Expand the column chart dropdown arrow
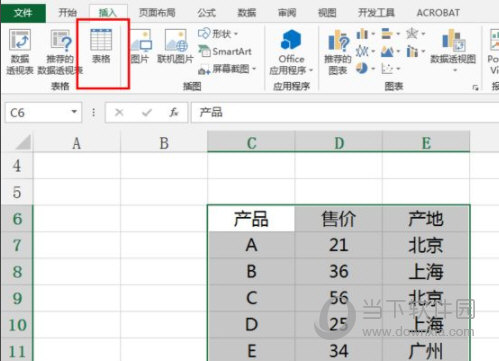499x361 pixels. click(373, 34)
